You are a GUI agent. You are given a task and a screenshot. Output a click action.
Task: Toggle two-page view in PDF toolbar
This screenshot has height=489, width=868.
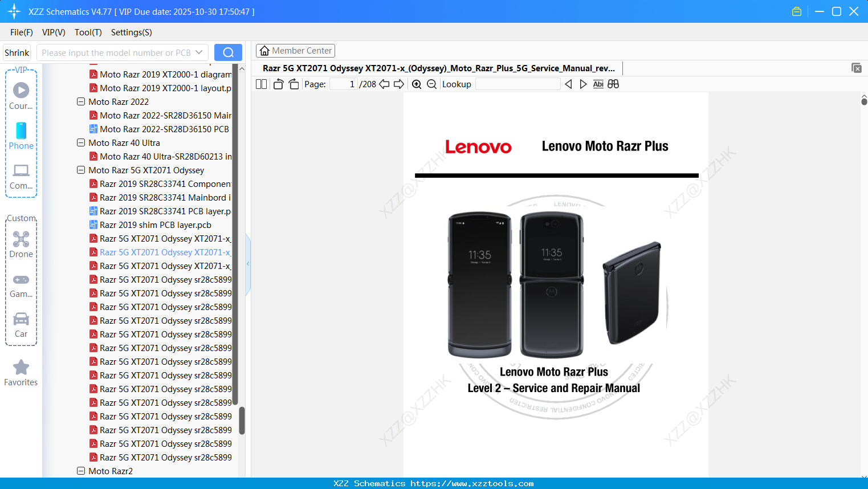coord(261,84)
